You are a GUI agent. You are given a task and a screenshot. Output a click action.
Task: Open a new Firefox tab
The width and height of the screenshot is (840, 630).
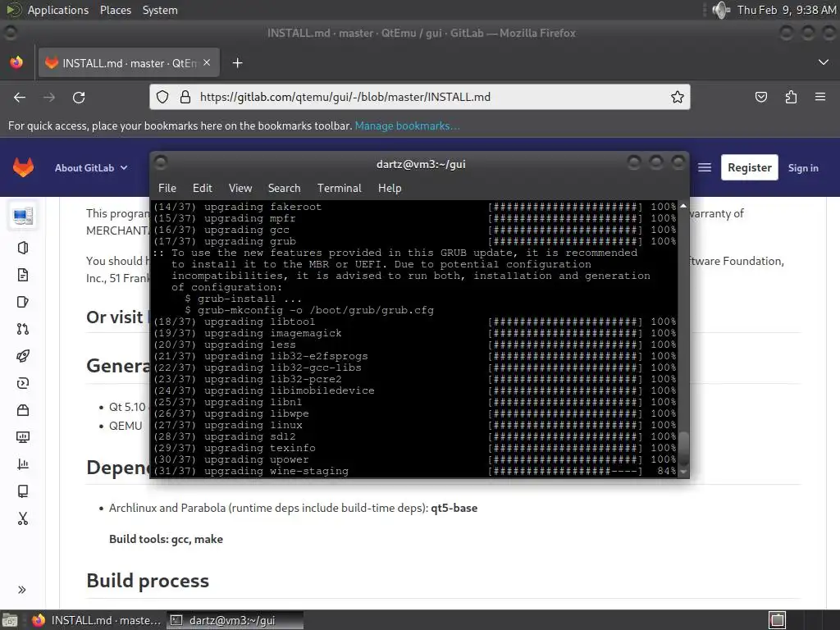[237, 63]
